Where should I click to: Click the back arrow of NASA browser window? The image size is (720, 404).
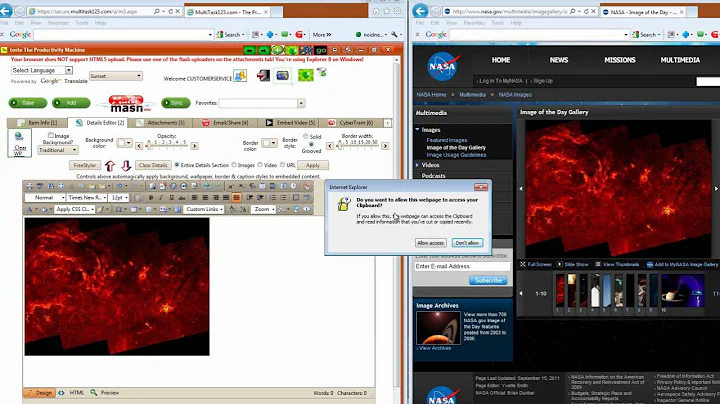click(420, 11)
